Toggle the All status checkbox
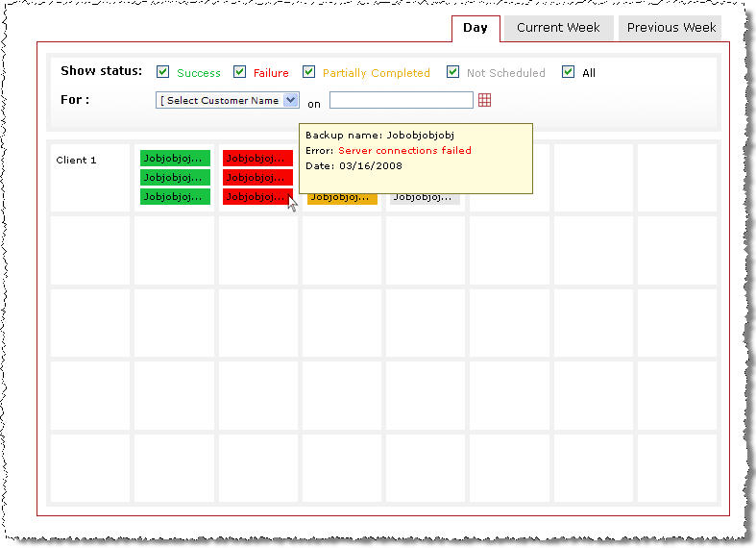The image size is (756, 548). click(x=569, y=72)
